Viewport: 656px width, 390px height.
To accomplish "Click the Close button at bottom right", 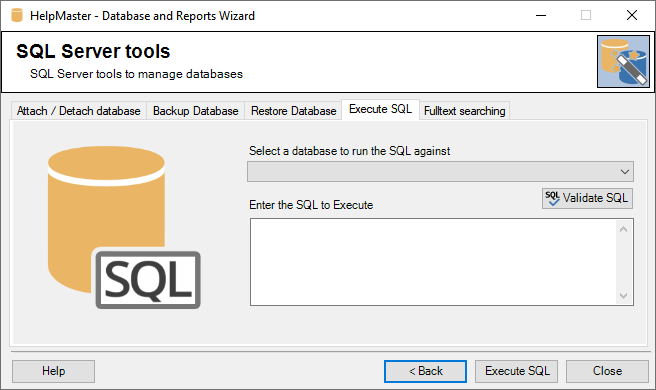I will (607, 371).
